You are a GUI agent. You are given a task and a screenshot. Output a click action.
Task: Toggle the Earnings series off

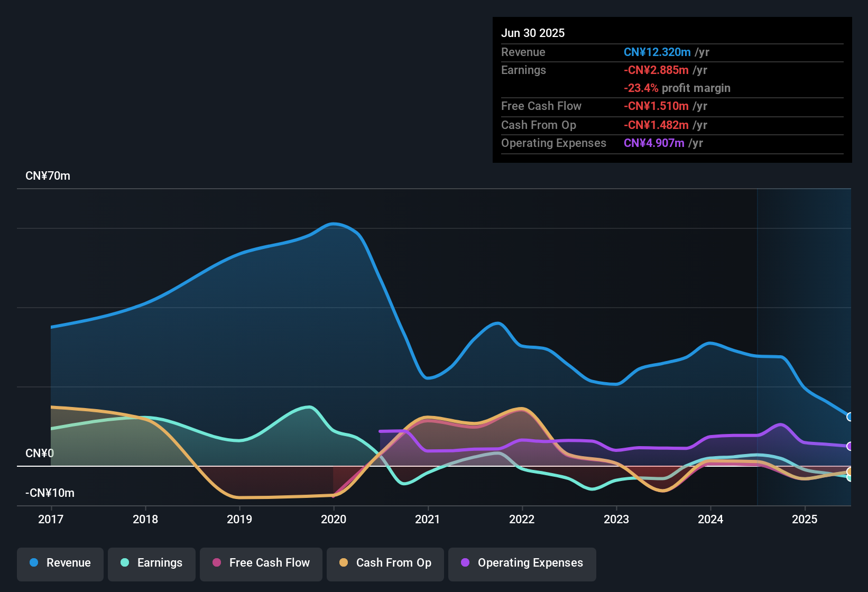152,563
